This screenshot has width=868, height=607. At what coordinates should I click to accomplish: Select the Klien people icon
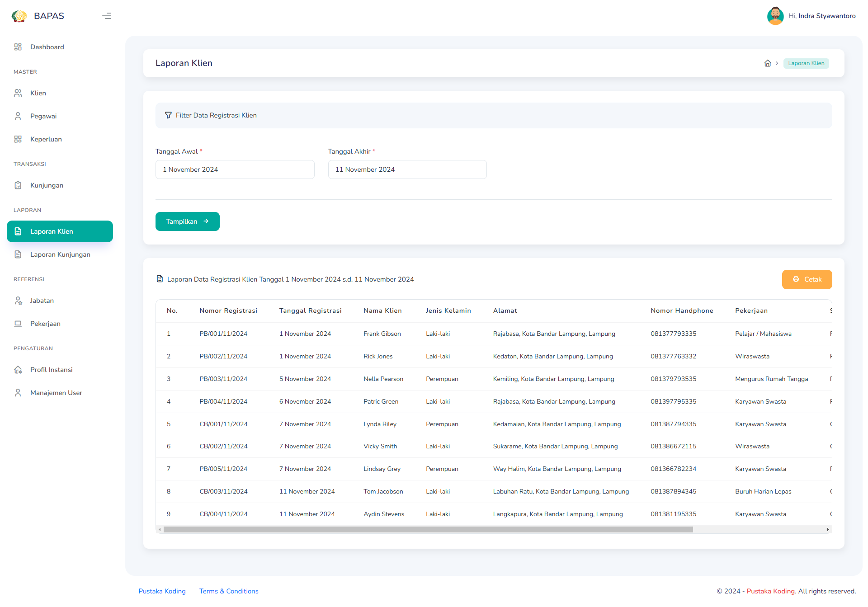pyautogui.click(x=18, y=93)
